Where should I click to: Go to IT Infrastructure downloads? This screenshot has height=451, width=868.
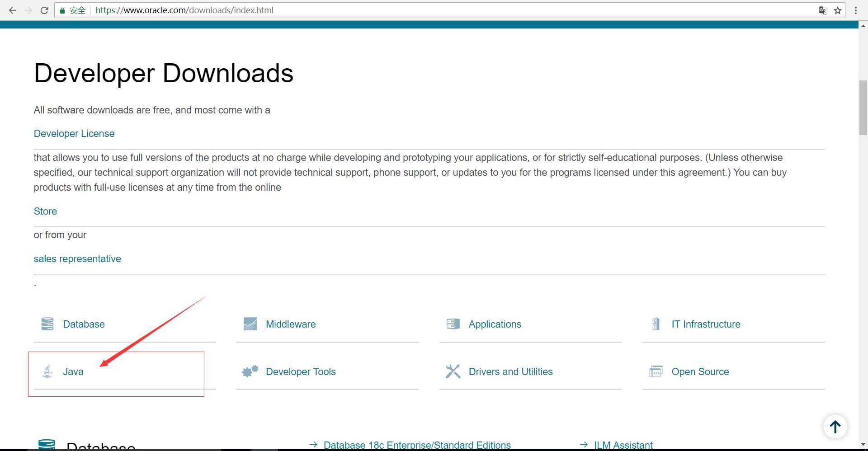click(706, 324)
